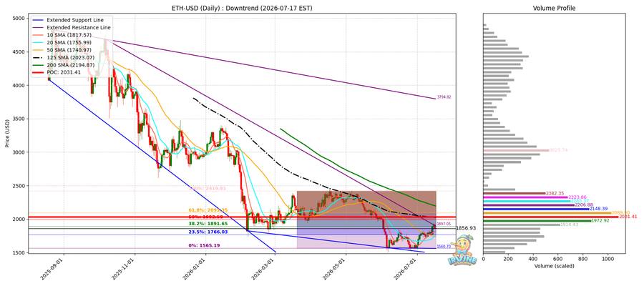Click the 1500 price axis tick
The image size is (644, 286).
(x=19, y=253)
